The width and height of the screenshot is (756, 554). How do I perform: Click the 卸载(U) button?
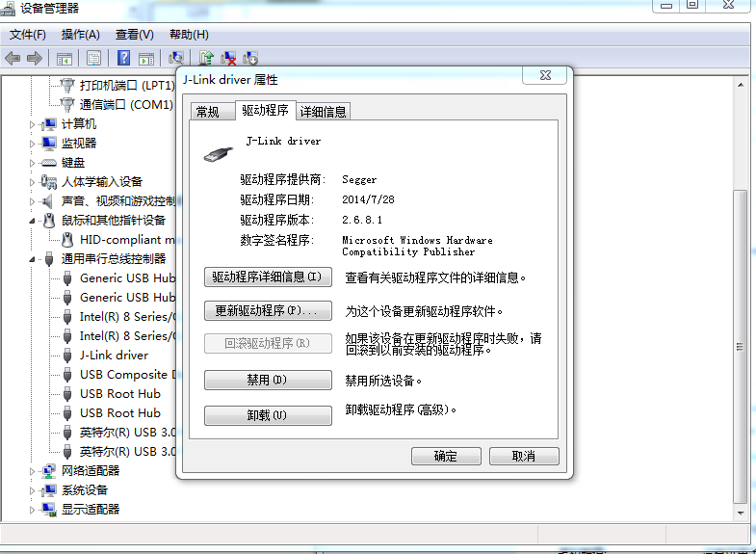(268, 415)
